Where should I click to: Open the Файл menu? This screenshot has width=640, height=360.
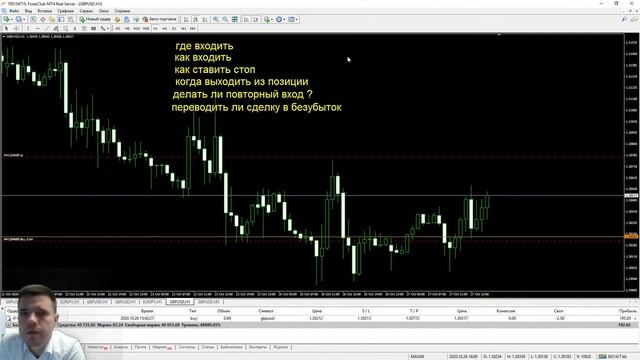(x=14, y=11)
